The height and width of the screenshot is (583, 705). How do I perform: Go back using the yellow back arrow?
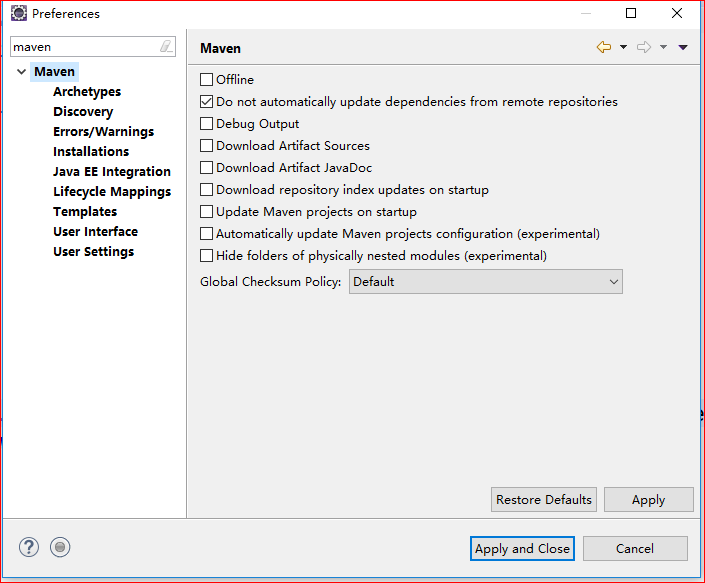(x=603, y=47)
